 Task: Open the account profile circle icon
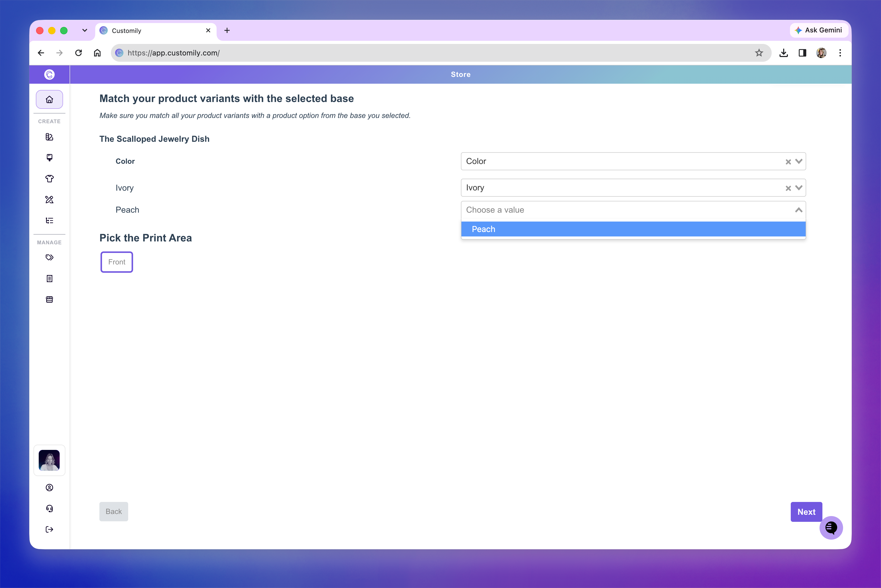49,488
